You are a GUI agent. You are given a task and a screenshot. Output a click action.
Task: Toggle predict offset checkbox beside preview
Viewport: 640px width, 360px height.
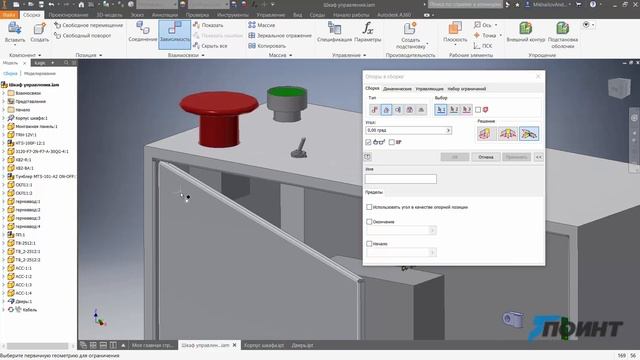(x=392, y=142)
